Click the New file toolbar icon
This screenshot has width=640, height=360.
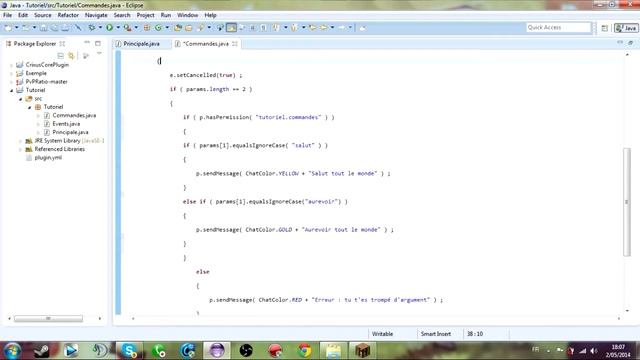[8, 28]
